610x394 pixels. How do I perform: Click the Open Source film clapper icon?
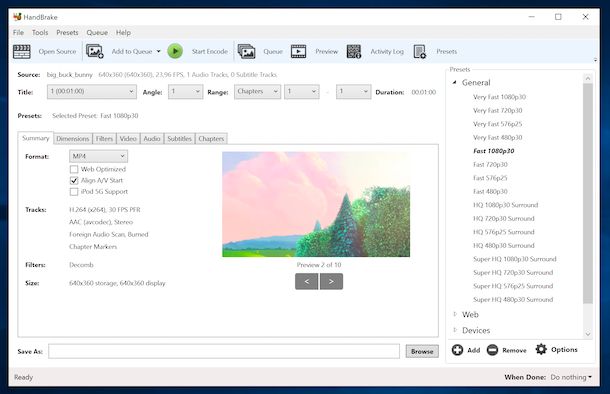22,51
